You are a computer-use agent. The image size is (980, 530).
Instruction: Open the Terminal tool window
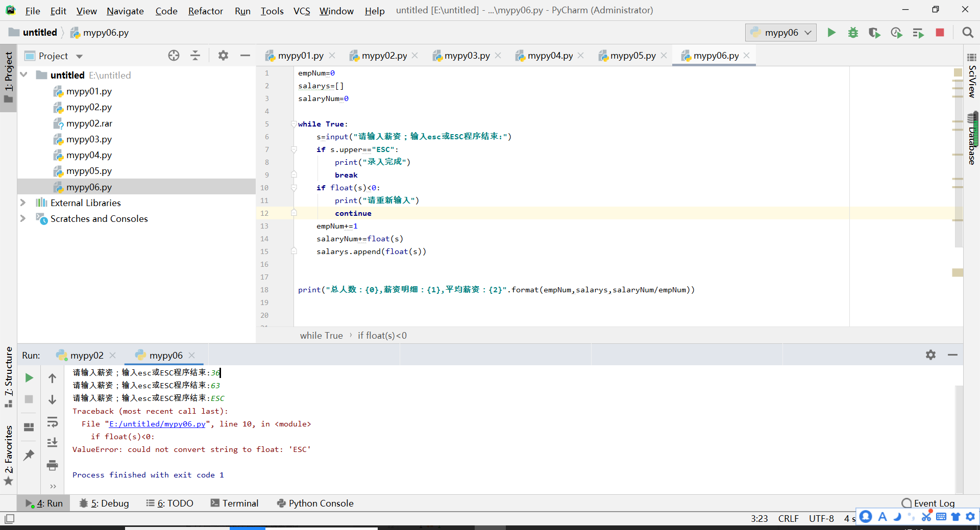(235, 503)
